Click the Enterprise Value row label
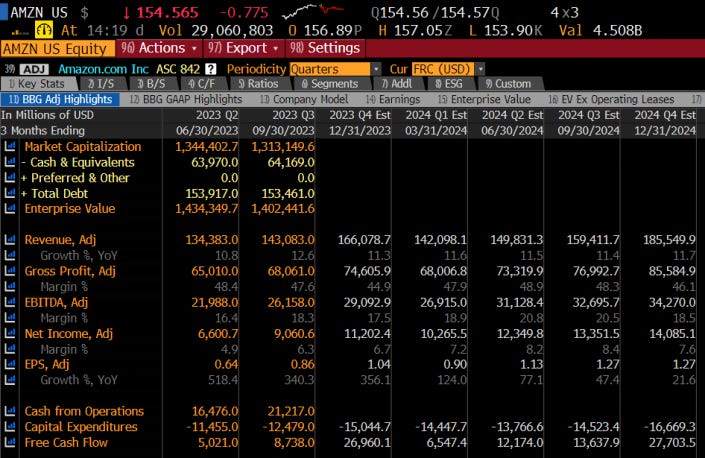This screenshot has height=458, width=705. [70, 209]
